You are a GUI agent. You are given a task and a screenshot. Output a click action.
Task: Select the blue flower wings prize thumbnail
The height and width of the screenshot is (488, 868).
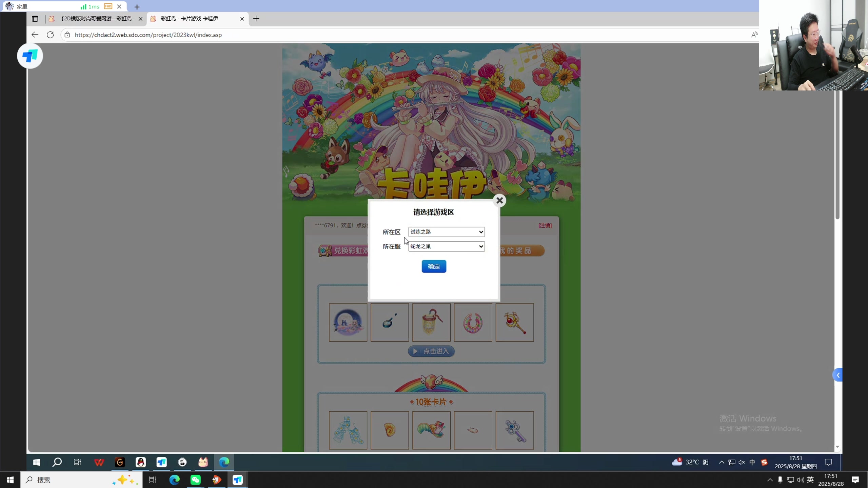[x=348, y=430]
